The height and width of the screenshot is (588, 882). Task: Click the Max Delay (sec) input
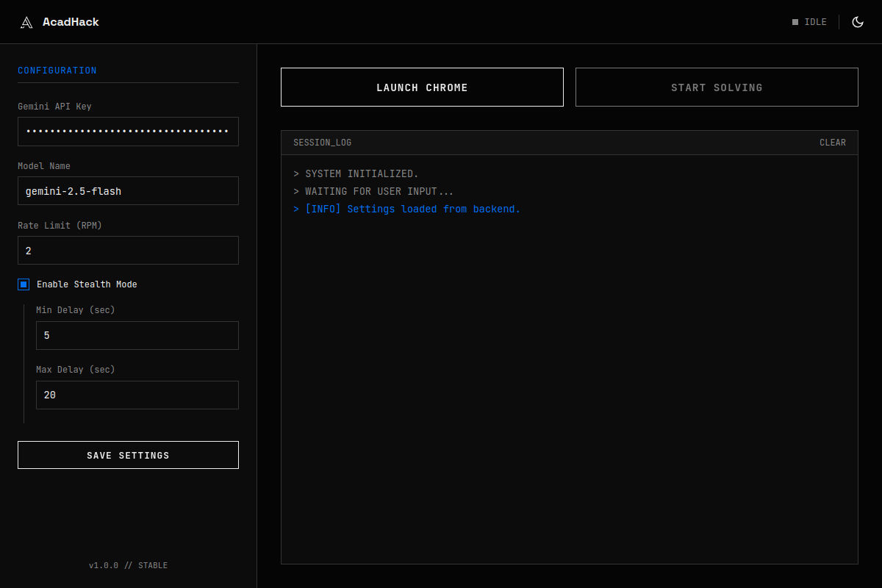(137, 395)
